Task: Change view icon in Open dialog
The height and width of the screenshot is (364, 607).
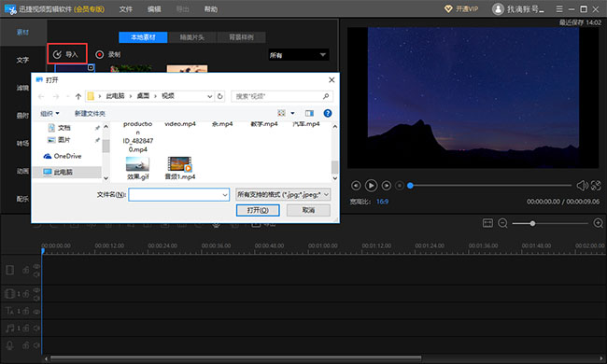Action: (281, 113)
